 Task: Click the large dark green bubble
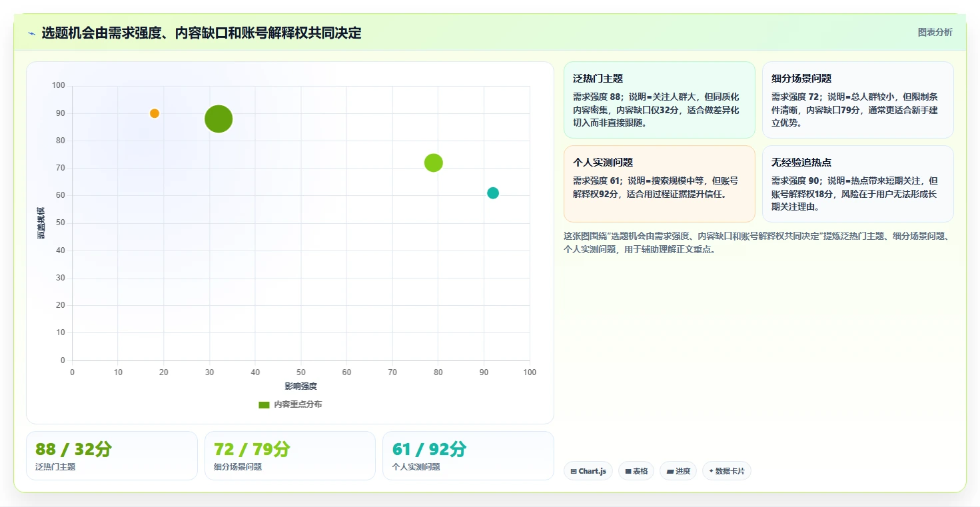tap(219, 119)
